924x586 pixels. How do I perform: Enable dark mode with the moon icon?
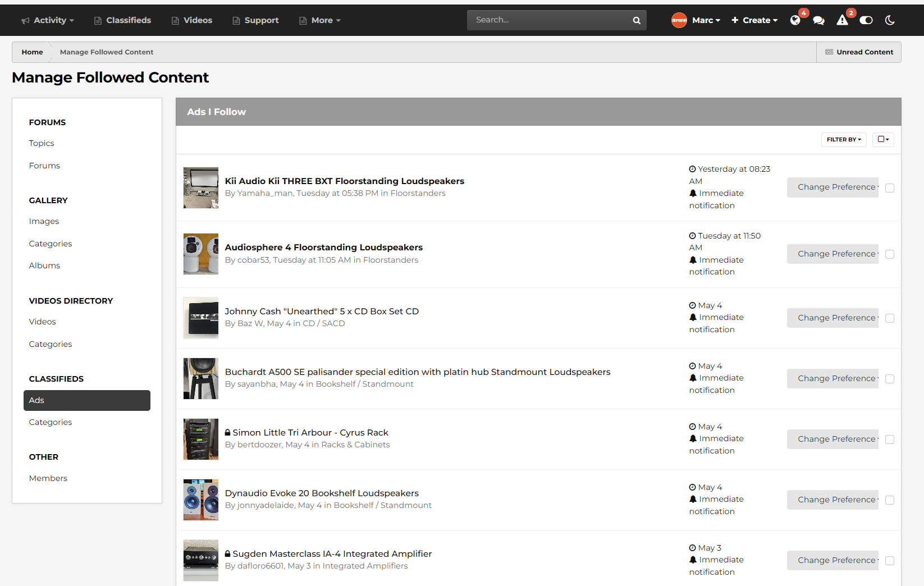890,20
